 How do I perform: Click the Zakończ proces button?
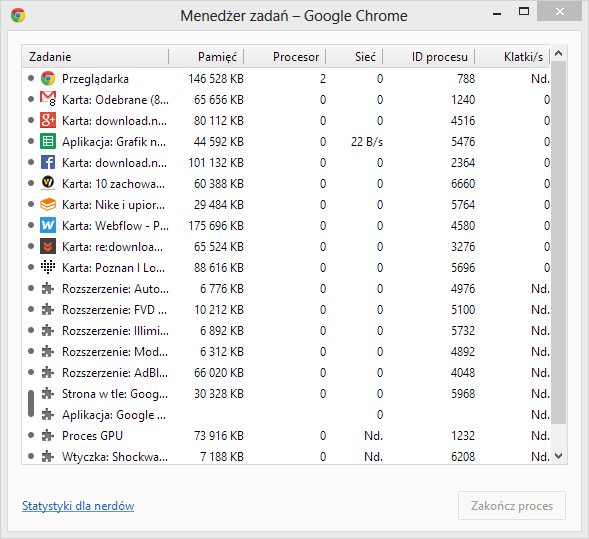coord(512,506)
